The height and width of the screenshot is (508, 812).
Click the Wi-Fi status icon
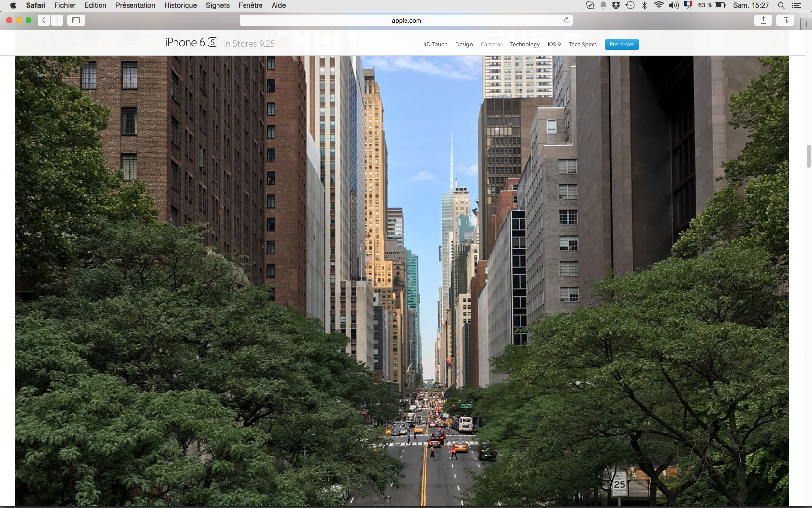[x=659, y=5]
